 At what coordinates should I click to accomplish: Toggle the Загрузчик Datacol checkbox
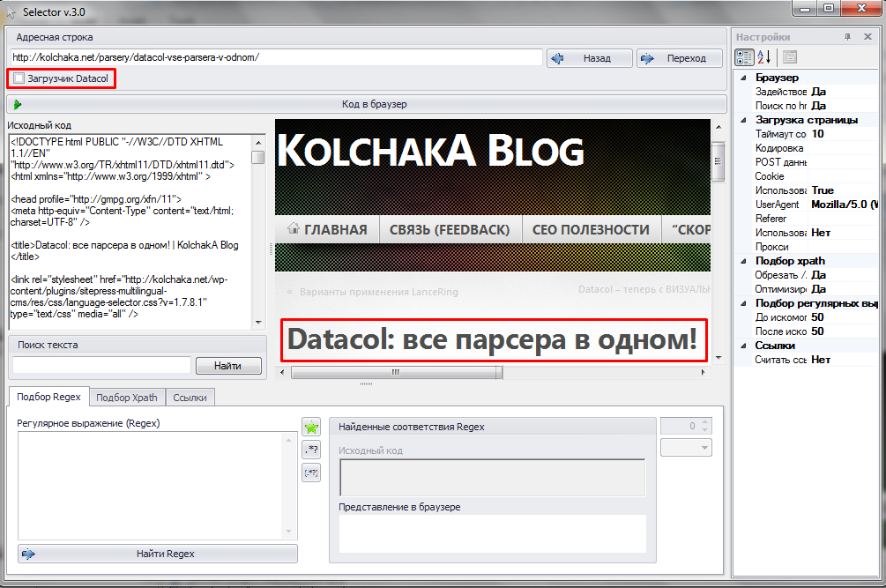coord(19,78)
